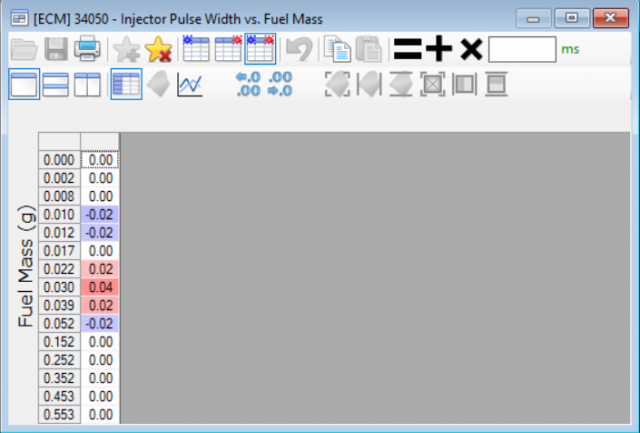
Task: Click the Copy icon in toolbar
Action: click(338, 48)
